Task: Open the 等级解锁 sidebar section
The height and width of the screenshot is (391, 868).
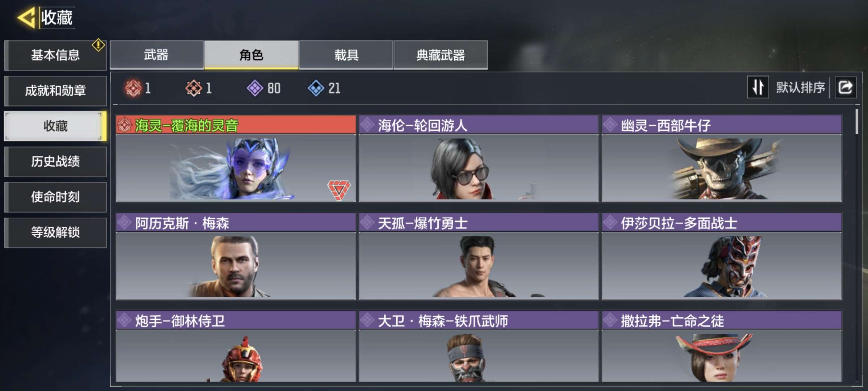Action: pos(55,232)
